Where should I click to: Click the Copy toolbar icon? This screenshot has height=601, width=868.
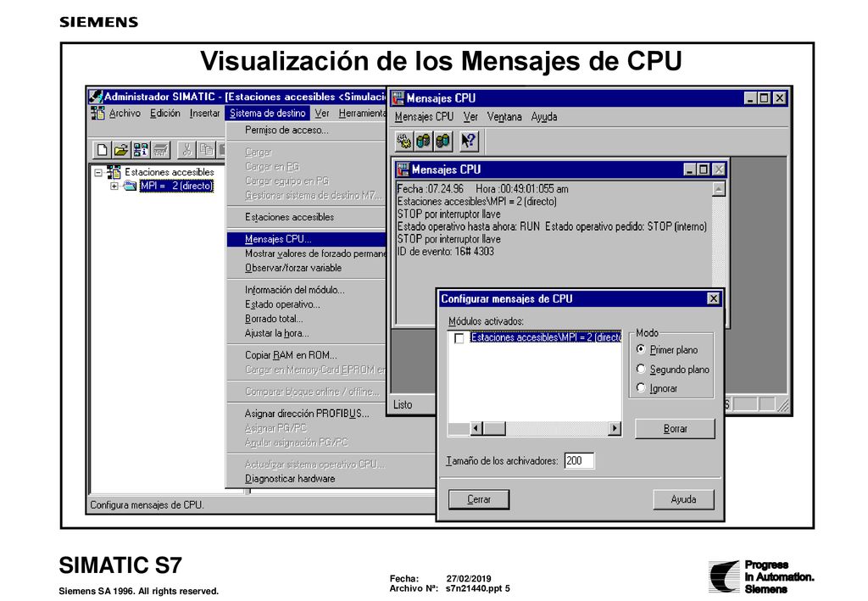click(207, 150)
